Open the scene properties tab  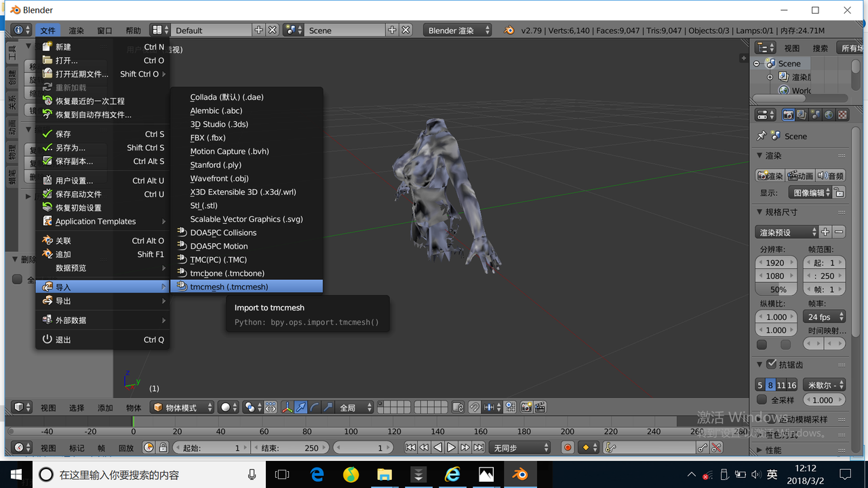tap(816, 115)
